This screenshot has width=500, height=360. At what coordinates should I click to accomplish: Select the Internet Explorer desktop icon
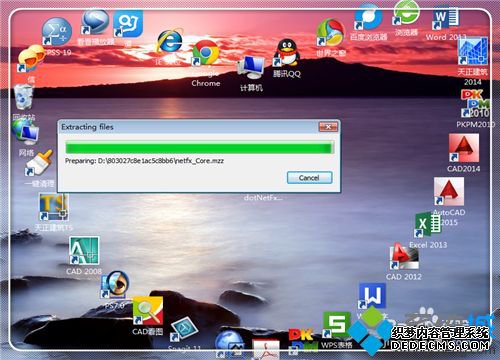click(x=170, y=41)
